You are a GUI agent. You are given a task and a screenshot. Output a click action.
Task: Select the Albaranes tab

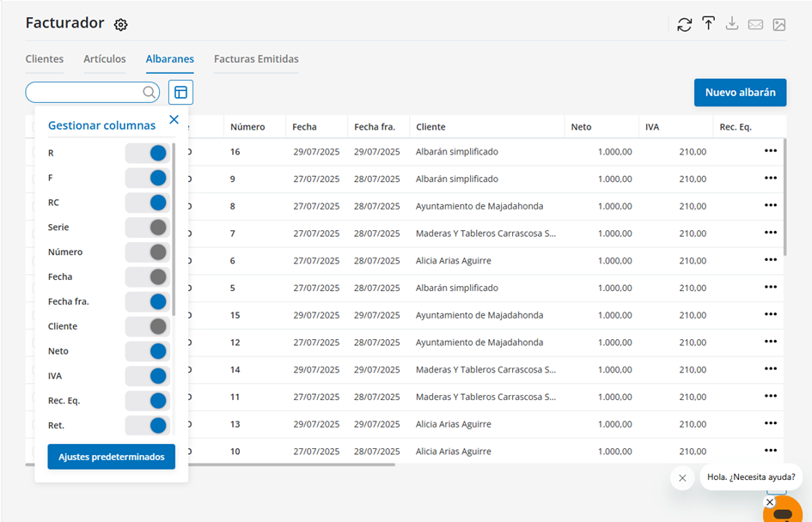[170, 59]
